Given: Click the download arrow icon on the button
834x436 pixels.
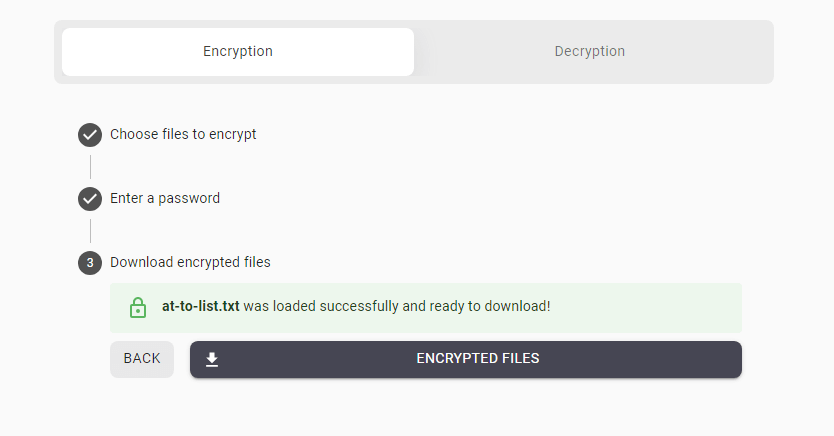Looking at the screenshot, I should [212, 359].
